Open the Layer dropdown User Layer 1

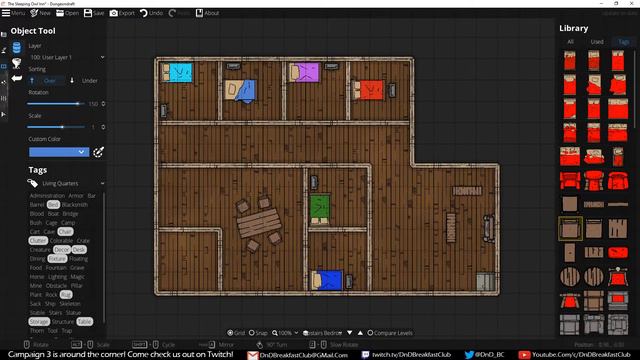[x=67, y=58]
